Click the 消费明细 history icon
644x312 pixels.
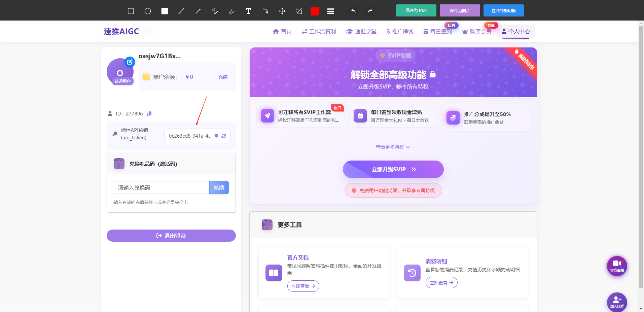(412, 273)
